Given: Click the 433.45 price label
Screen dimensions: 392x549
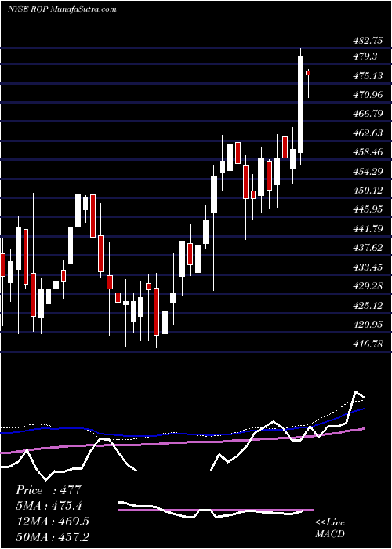Looking at the screenshot, I should pos(368,267).
